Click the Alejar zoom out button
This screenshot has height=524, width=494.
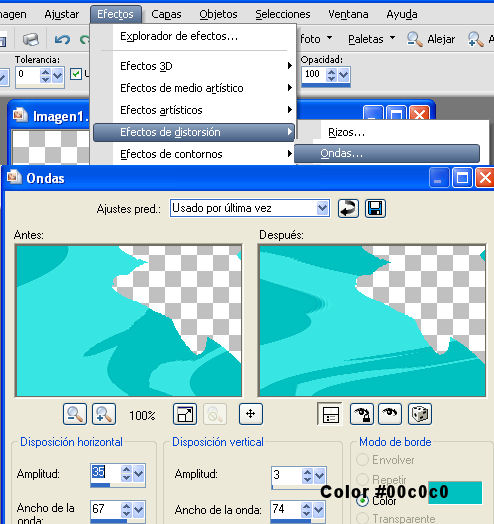tap(431, 39)
